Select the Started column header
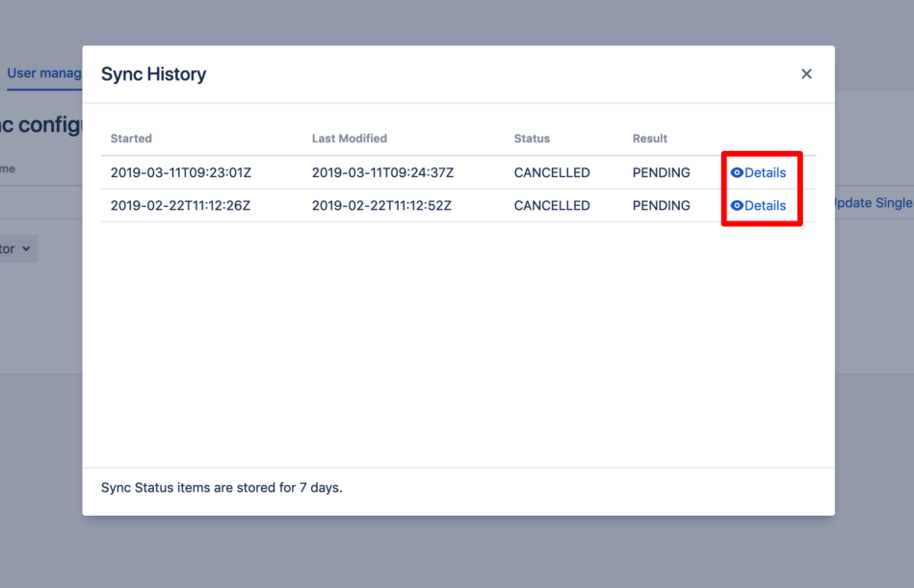Viewport: 914px width, 588px height. coord(131,139)
